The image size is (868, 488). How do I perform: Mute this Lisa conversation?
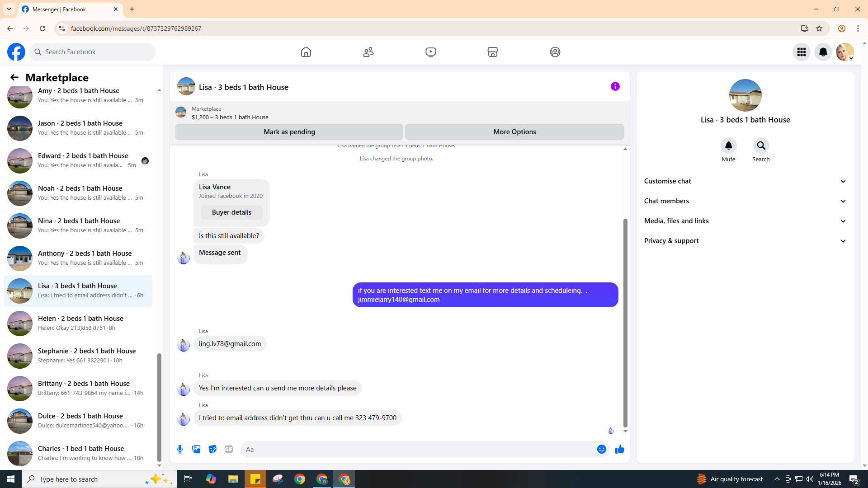coord(728,146)
